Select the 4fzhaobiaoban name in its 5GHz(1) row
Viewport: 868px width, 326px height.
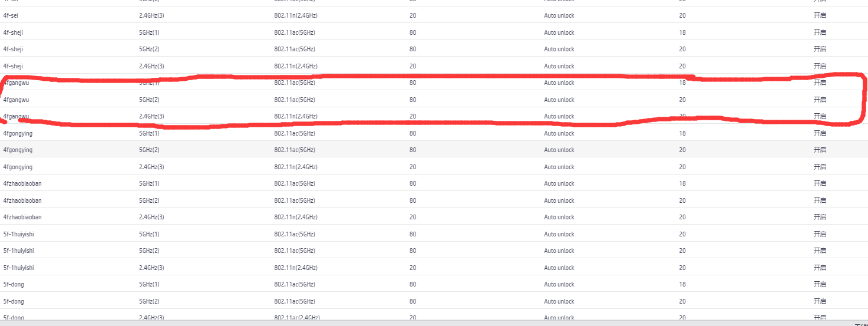click(22, 183)
